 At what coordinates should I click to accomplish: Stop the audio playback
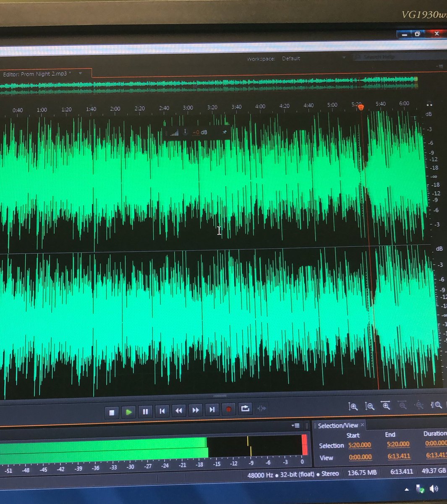112,410
